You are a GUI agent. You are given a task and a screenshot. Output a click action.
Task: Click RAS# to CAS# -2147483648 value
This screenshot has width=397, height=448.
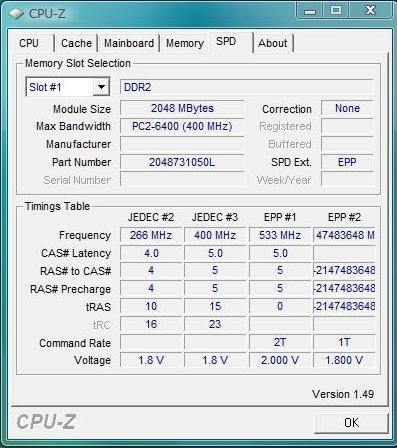[x=344, y=271]
